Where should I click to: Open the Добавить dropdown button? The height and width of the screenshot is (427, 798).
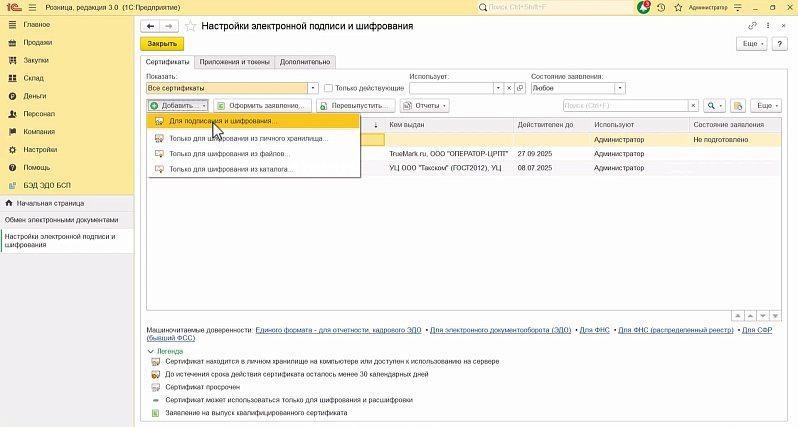pyautogui.click(x=178, y=105)
